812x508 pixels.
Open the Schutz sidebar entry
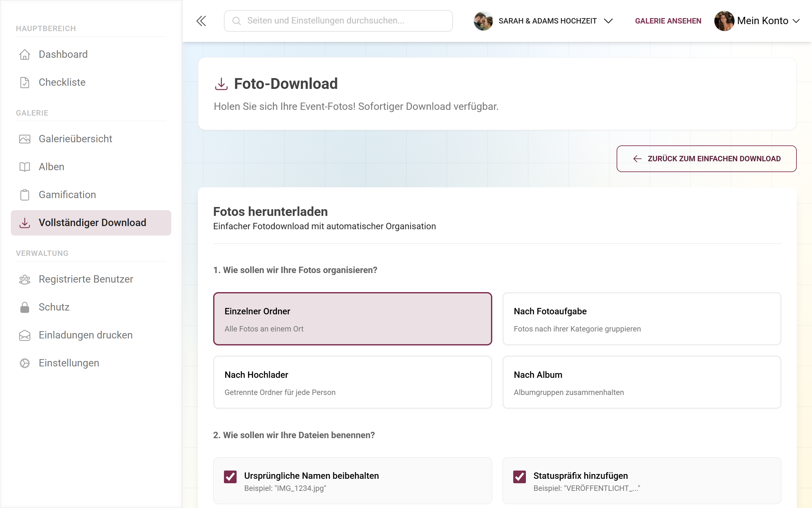[91, 307]
